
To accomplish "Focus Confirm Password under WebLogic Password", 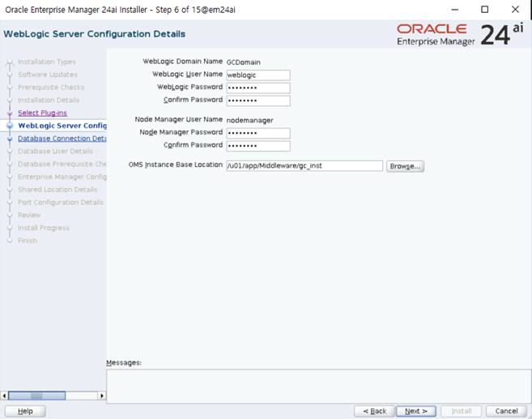I will (258, 100).
